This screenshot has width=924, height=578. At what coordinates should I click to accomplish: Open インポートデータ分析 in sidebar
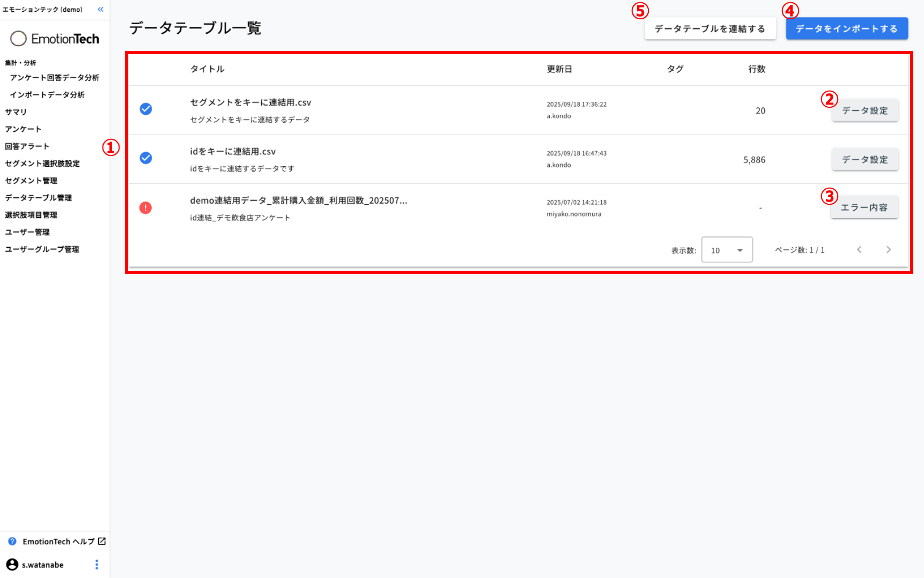pyautogui.click(x=47, y=95)
